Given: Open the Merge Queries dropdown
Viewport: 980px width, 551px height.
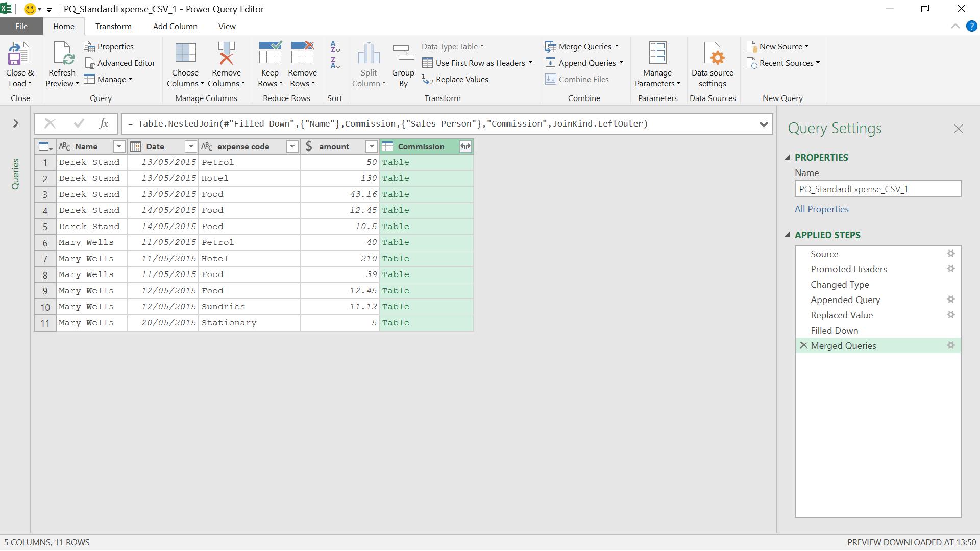Looking at the screenshot, I should (617, 47).
